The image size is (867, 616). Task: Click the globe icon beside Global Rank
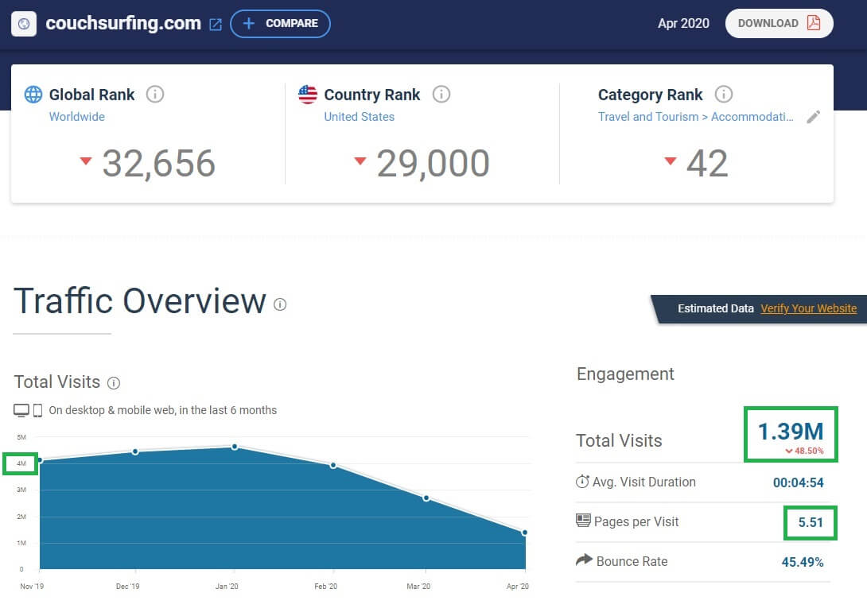click(x=33, y=95)
